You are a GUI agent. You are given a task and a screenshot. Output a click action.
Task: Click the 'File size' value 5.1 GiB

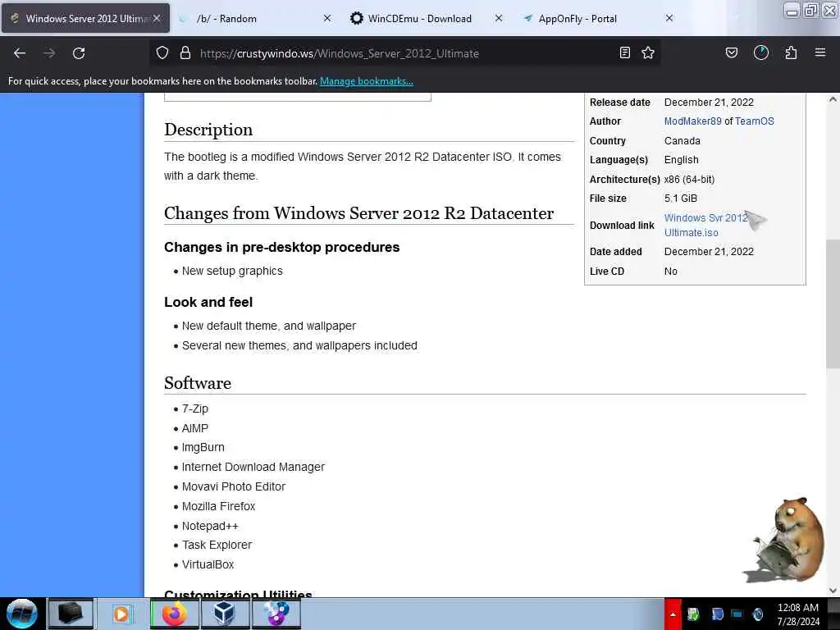pos(680,199)
